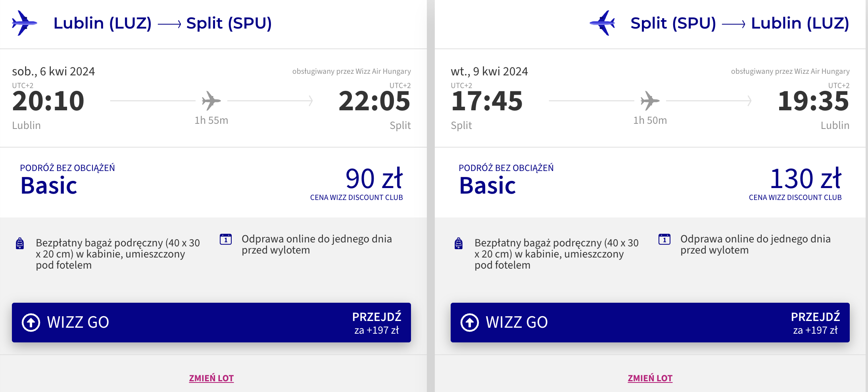This screenshot has width=868, height=392.
Task: Upgrade outbound flight to WIZZ GO
Action: tap(211, 323)
